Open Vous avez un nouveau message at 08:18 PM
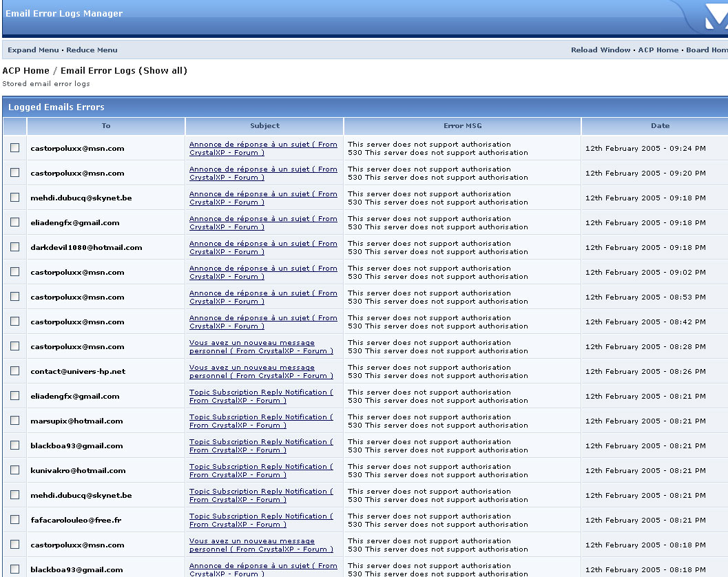 coord(261,545)
